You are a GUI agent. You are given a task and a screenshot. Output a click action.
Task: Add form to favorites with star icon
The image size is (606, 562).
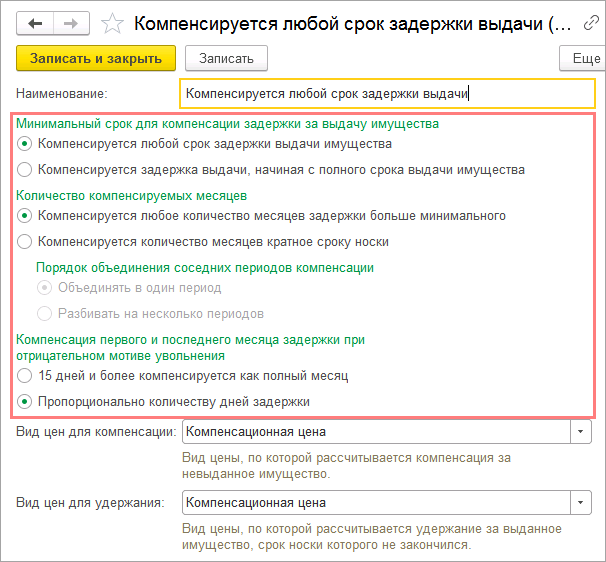(112, 24)
